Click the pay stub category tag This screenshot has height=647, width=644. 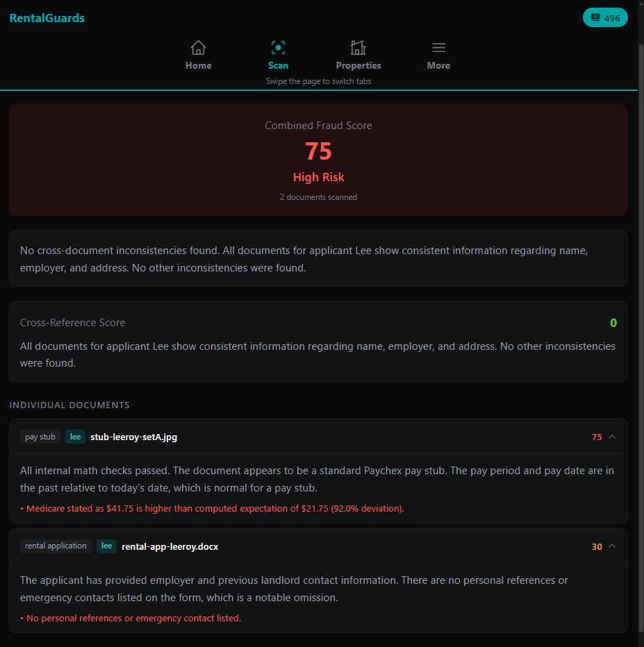tap(40, 437)
